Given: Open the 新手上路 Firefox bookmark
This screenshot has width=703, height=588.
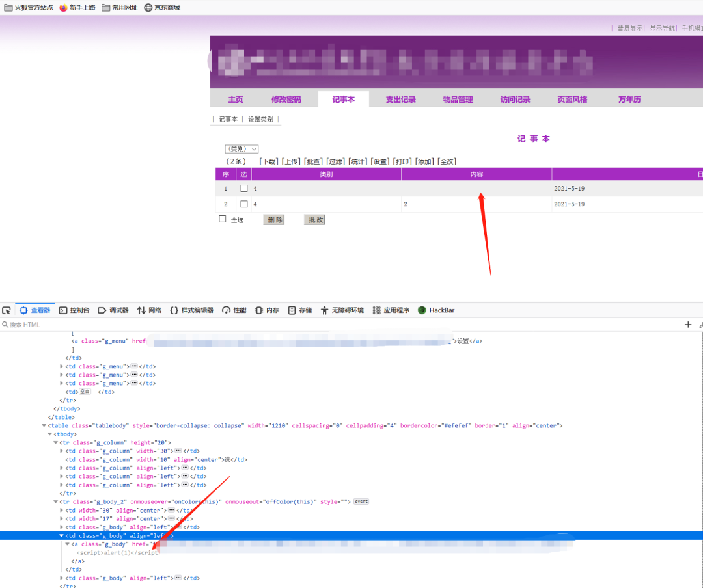Looking at the screenshot, I should coord(77,8).
